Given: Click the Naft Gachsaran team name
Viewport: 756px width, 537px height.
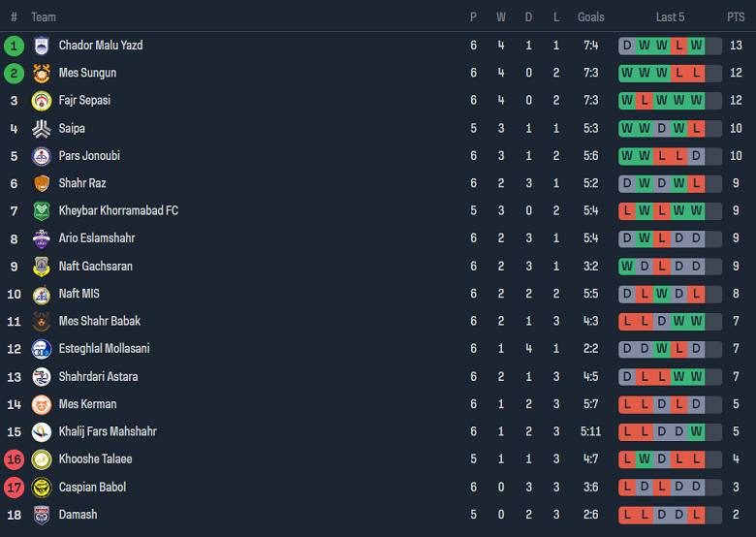Looking at the screenshot, I should (x=95, y=267).
